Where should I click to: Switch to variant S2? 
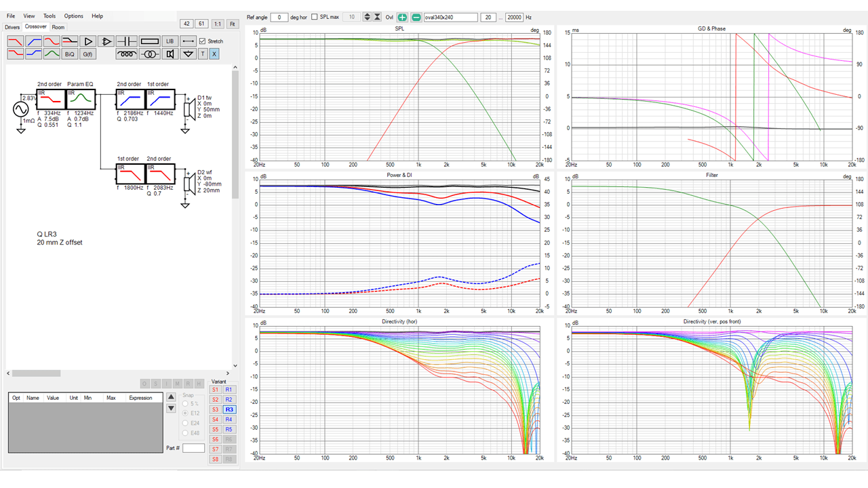[x=216, y=400]
